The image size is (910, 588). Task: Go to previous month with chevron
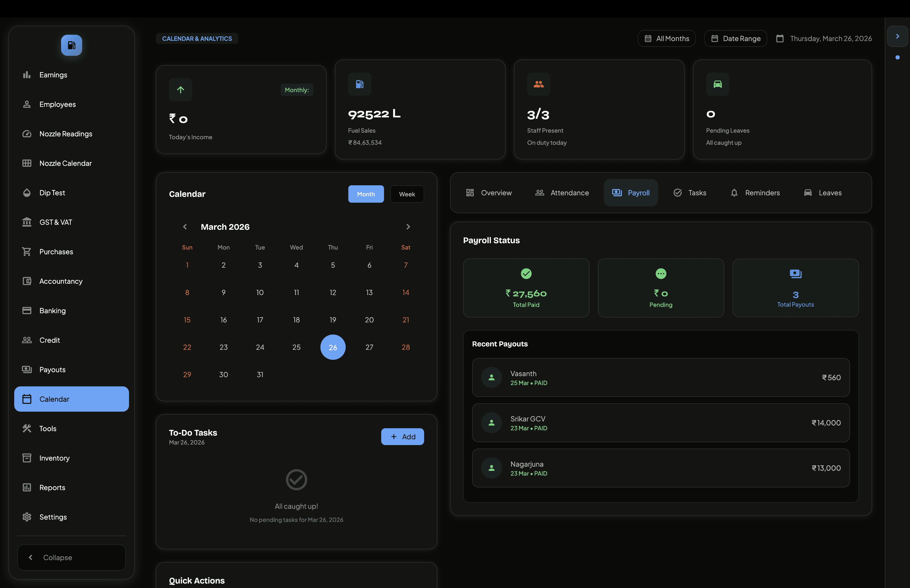point(185,227)
